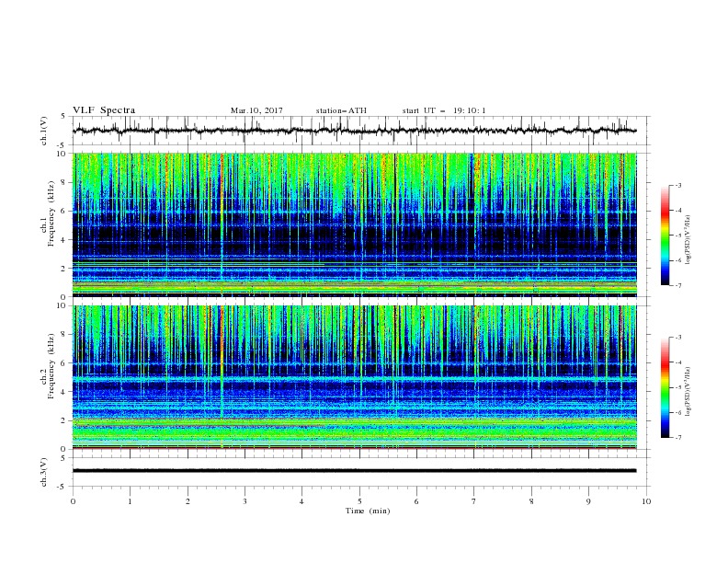Click the time axis tick label "10"
This screenshot has height=563, width=728.
pos(646,501)
